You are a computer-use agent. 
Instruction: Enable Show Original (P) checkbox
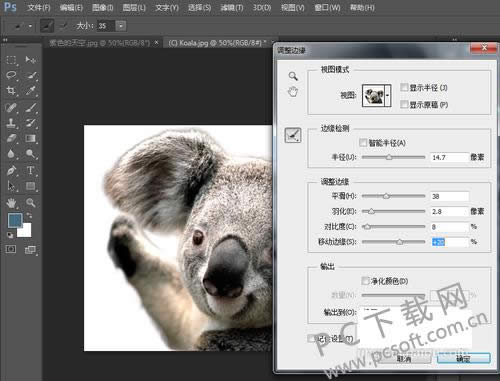coord(404,104)
